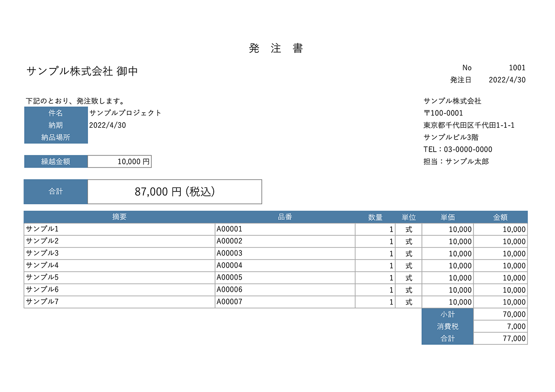Select the address 東京都千代田区千代田1-1-1
This screenshot has height=392, width=555.
tap(469, 125)
